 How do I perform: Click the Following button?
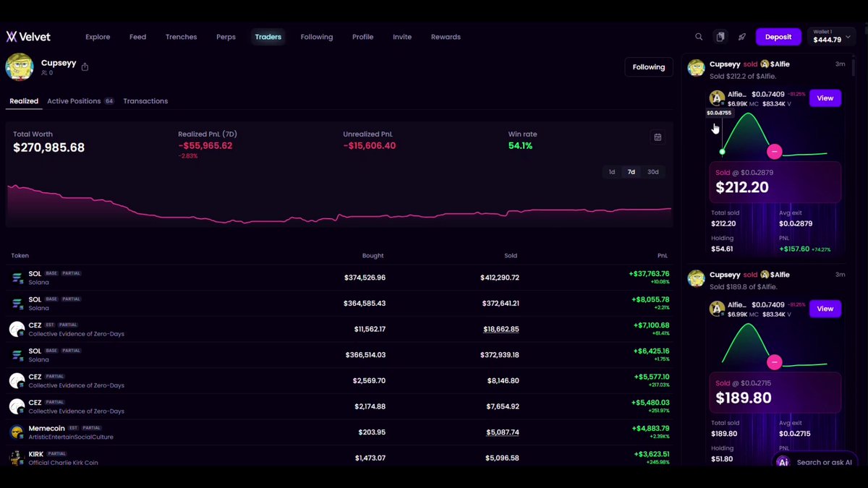[649, 67]
